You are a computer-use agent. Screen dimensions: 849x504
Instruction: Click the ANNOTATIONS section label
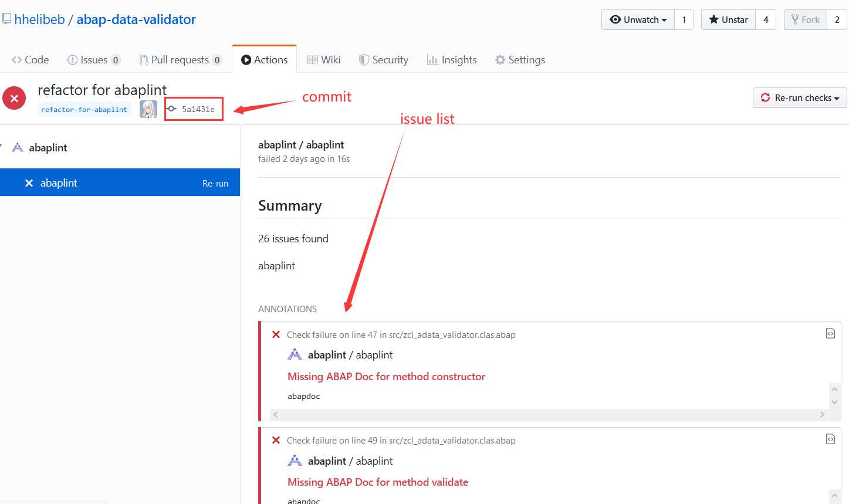287,309
